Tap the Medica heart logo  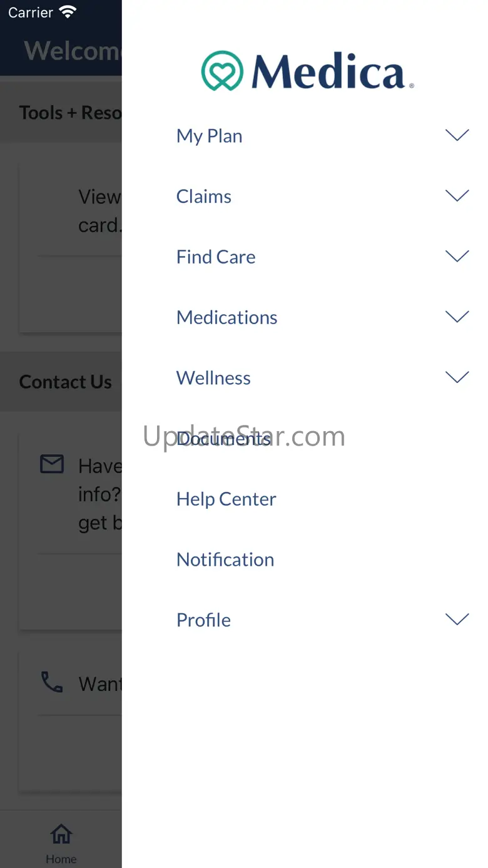point(222,71)
